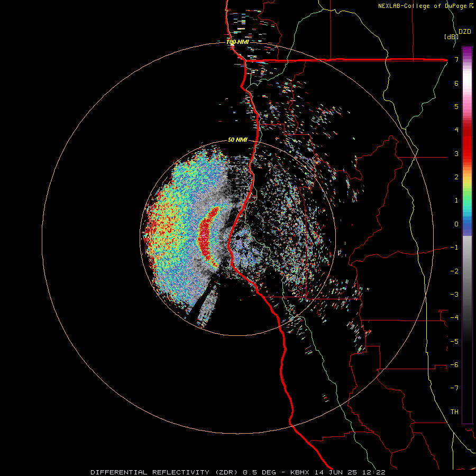
Task: Click the 1 value on the color scale
Action: 456,200
